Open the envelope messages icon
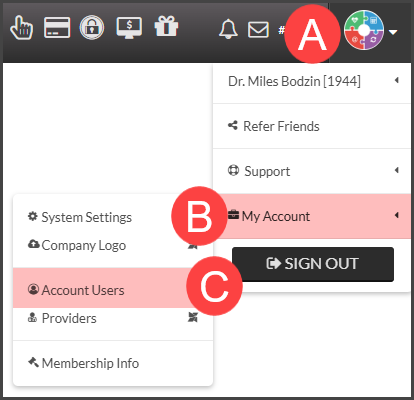Screen dimensions: 414x400 (x=258, y=29)
